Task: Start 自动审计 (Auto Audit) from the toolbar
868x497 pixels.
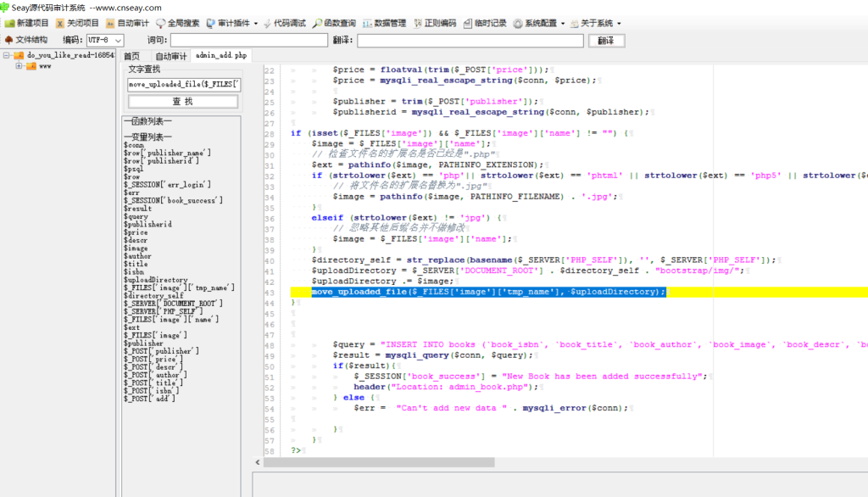Action: coord(110,23)
